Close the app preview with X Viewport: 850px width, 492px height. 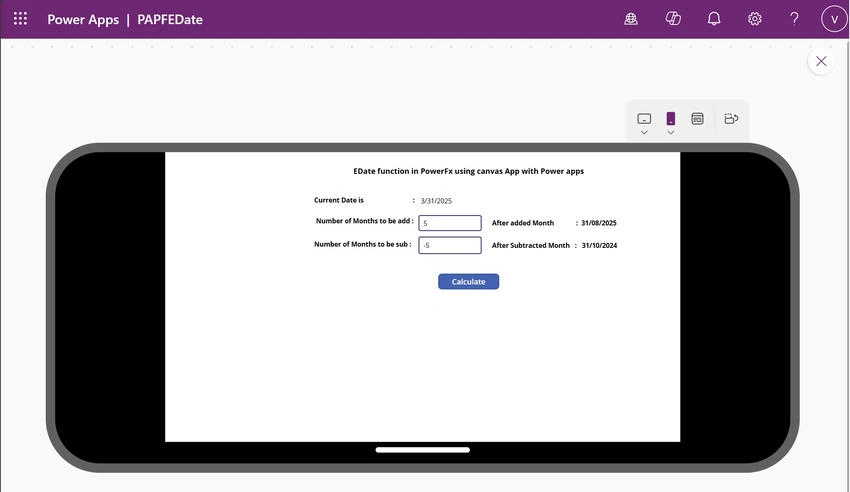[x=821, y=61]
